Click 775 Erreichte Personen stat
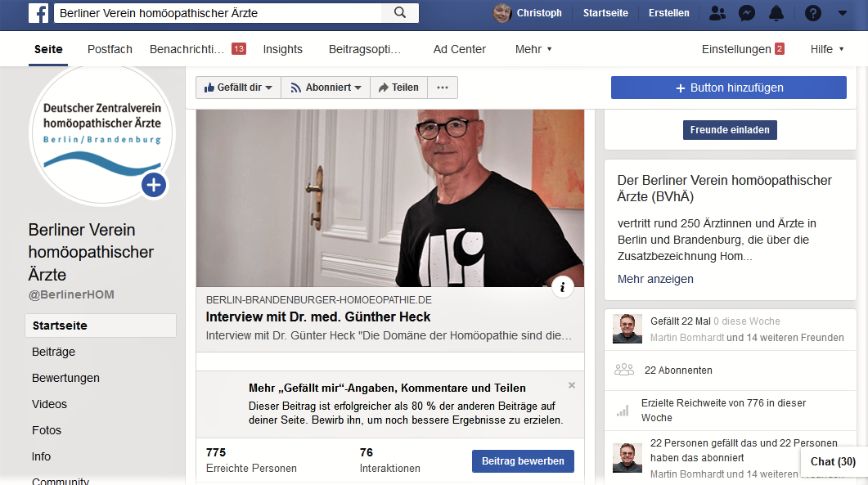Image resolution: width=868 pixels, height=485 pixels. click(251, 460)
